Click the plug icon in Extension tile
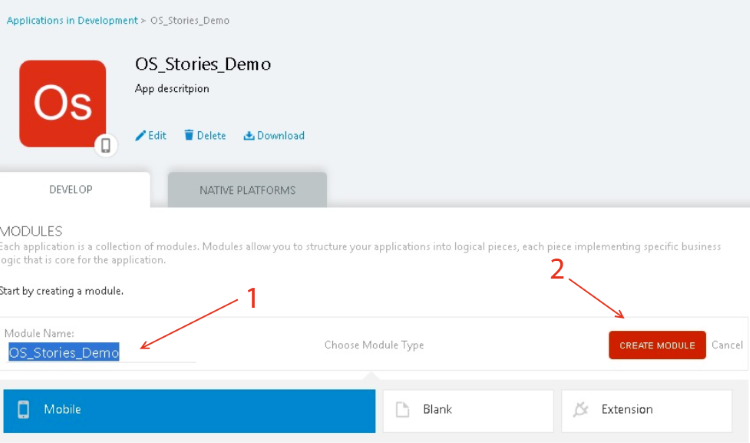This screenshot has height=443, width=750. pos(581,410)
